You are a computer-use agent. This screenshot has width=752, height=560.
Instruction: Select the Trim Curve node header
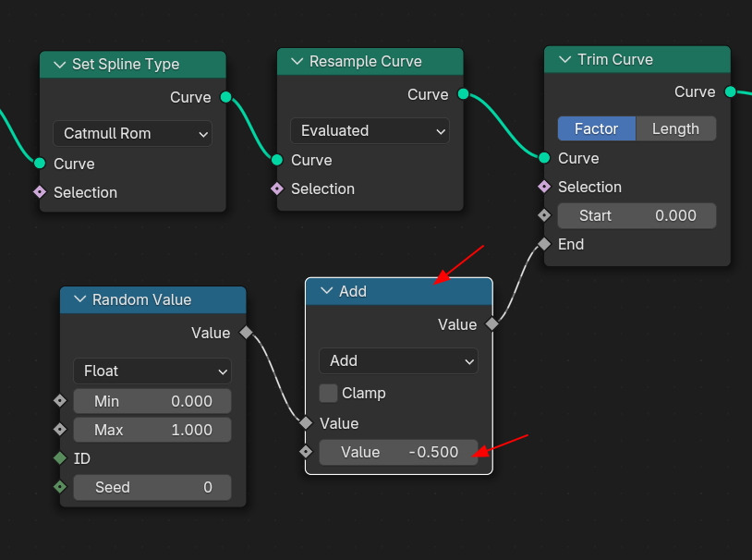click(637, 59)
